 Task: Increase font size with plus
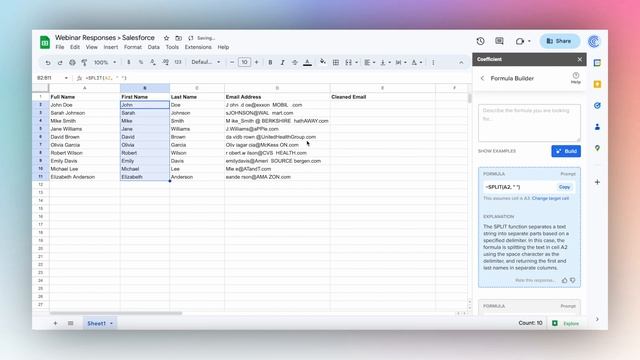point(256,62)
